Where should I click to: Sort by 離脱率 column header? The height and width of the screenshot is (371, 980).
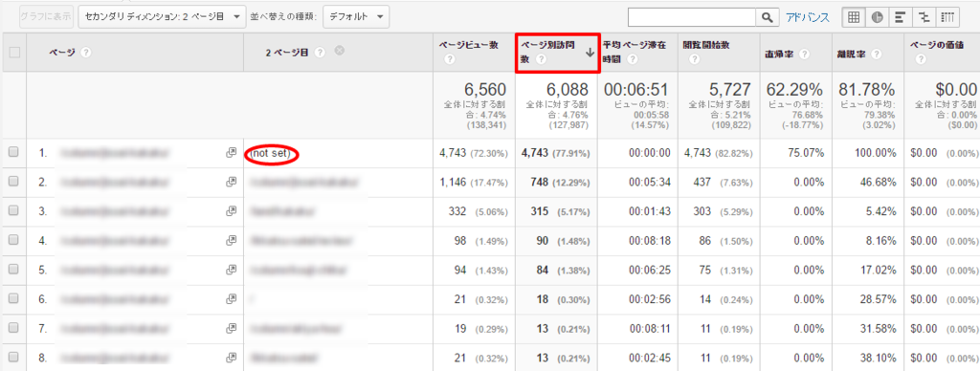point(851,55)
